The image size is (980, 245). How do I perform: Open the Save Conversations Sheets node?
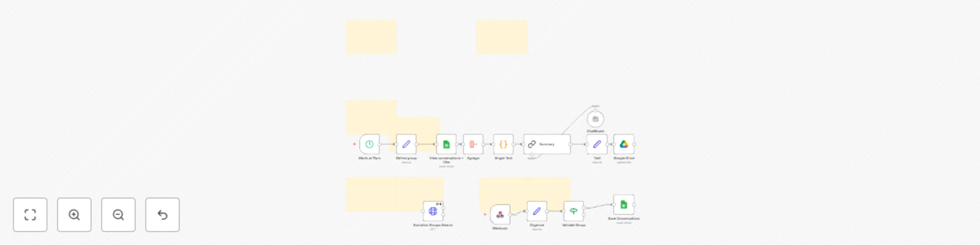[624, 205]
